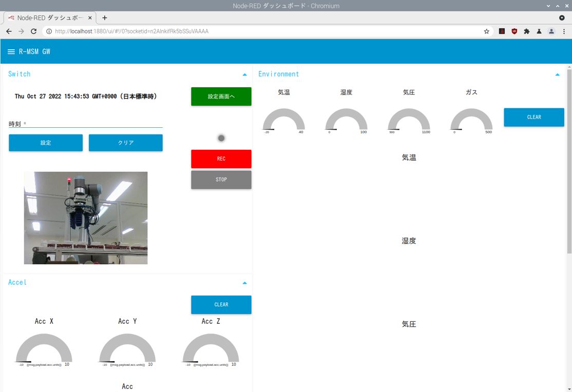
Task: Collapse the Environment panel
Action: [557, 74]
